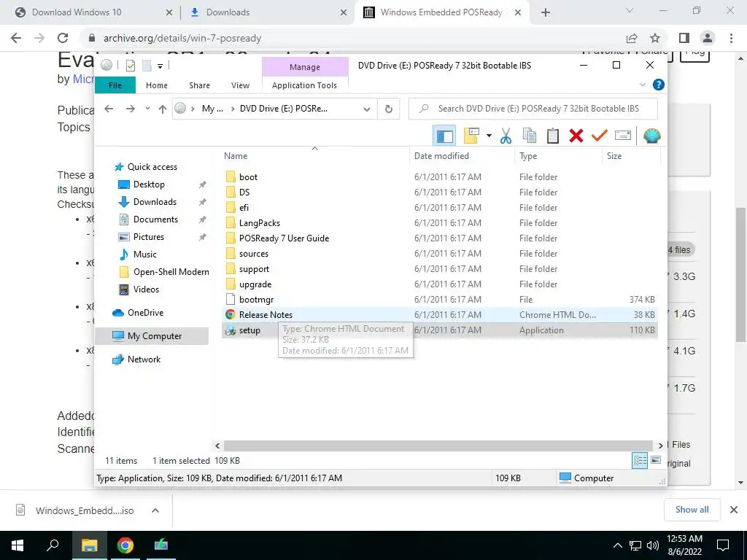Click the Search DVD Drive field
Screen dimensions: 747x560
click(533, 109)
